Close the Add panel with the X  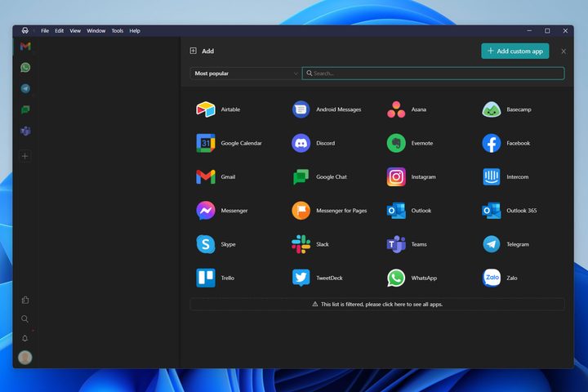point(563,51)
